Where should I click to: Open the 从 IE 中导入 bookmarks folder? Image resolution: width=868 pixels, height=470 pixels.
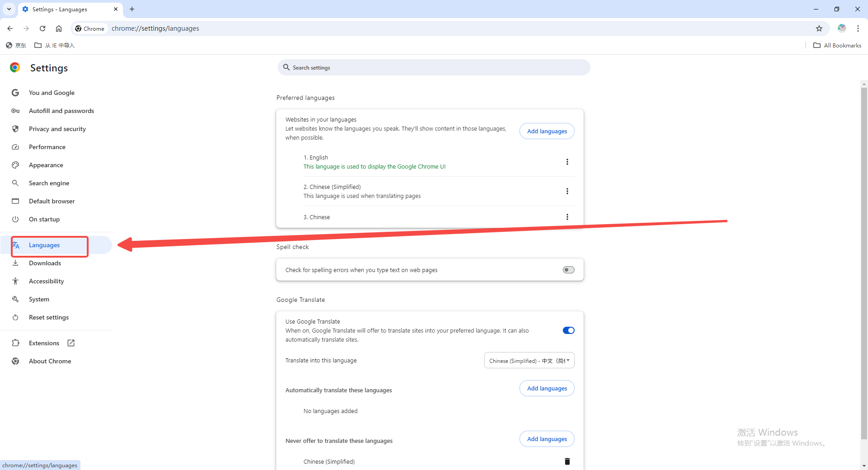click(x=55, y=45)
